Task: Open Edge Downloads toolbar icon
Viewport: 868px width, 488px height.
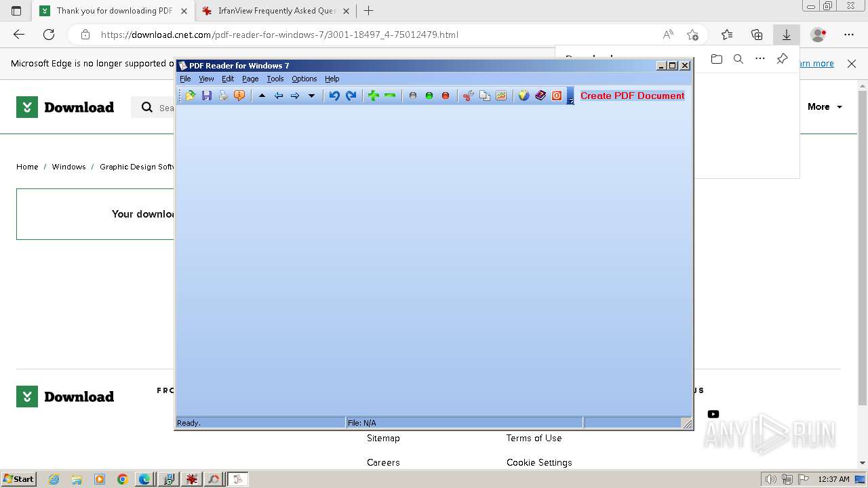Action: click(787, 35)
